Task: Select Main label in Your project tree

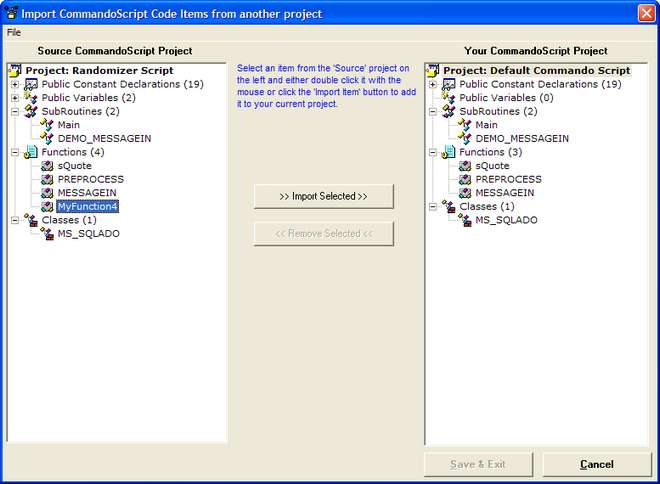Action: click(487, 125)
